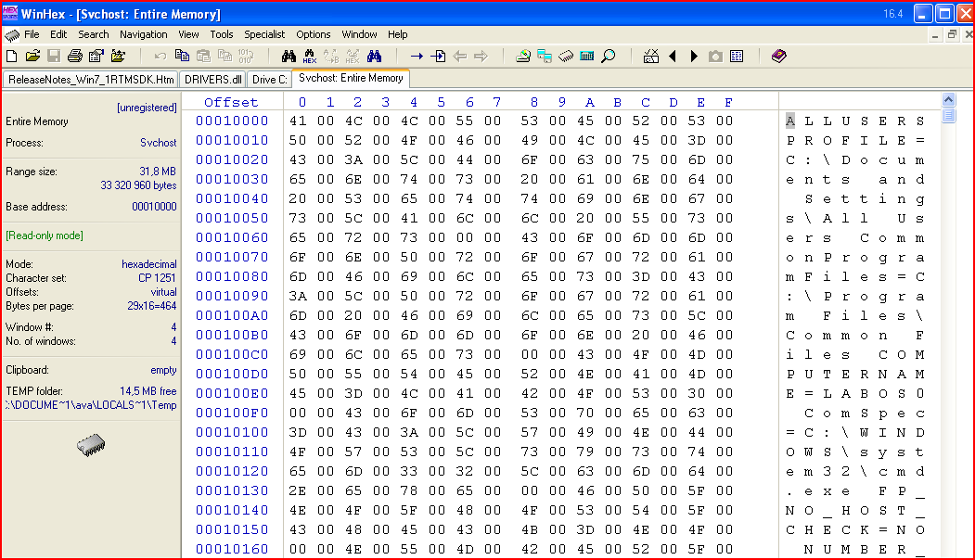Click the WinHex document menu icon
This screenshot has height=560, width=975.
12,35
